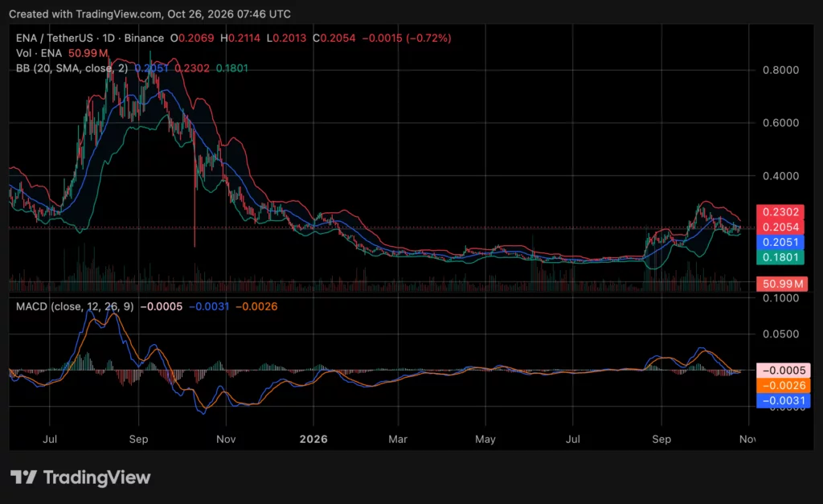This screenshot has width=823, height=504.
Task: Click the signal line value −0.0026 in legend
Action: coord(256,306)
